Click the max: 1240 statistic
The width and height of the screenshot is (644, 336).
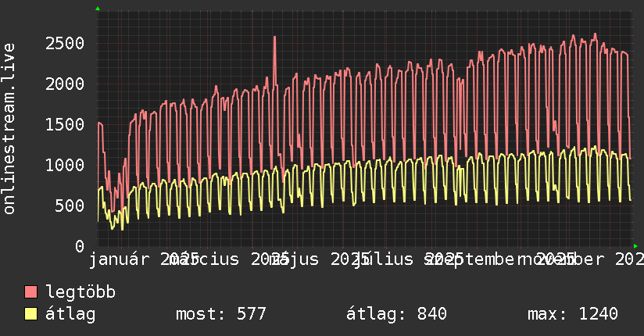[x=573, y=314]
